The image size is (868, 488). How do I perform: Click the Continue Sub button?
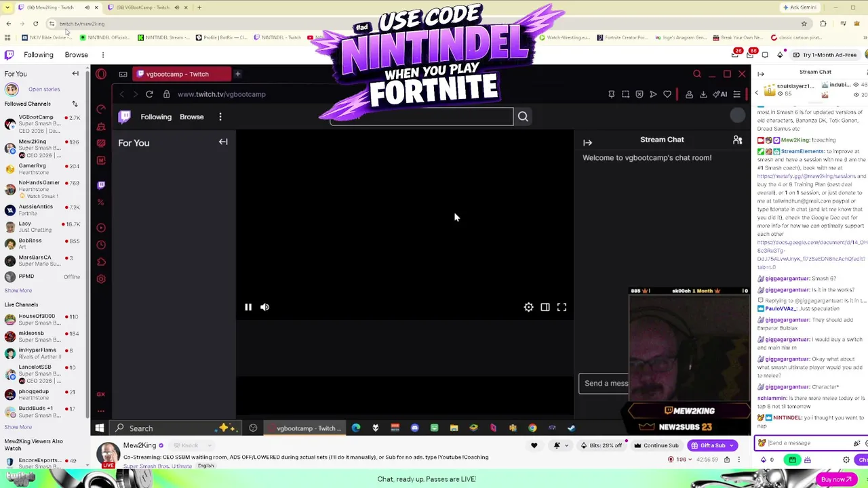(x=656, y=445)
